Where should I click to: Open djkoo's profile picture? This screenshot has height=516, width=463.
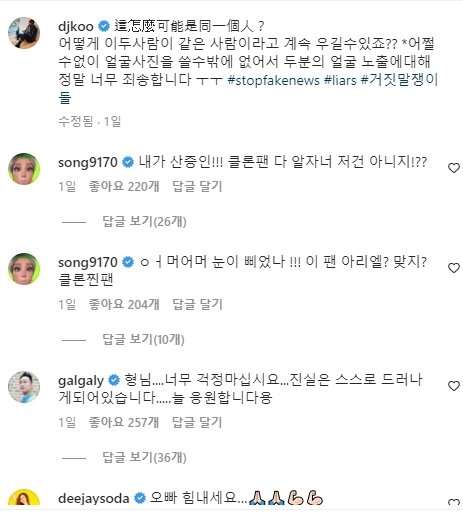pyautogui.click(x=24, y=33)
